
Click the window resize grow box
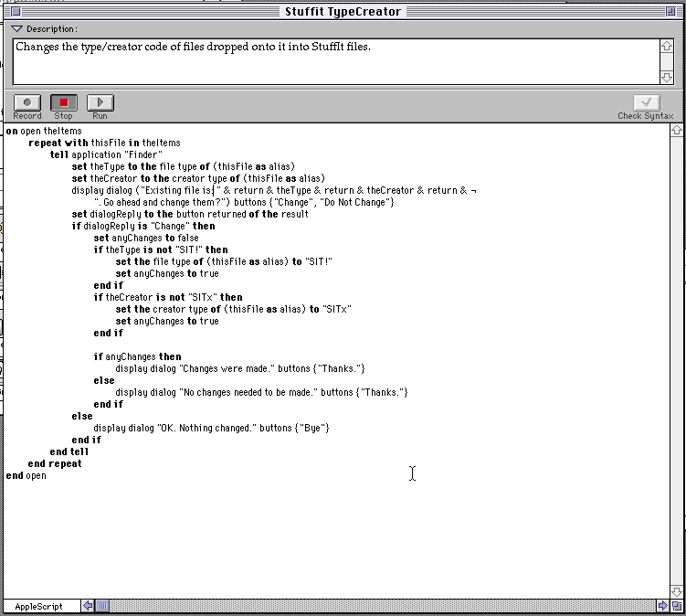[677, 606]
